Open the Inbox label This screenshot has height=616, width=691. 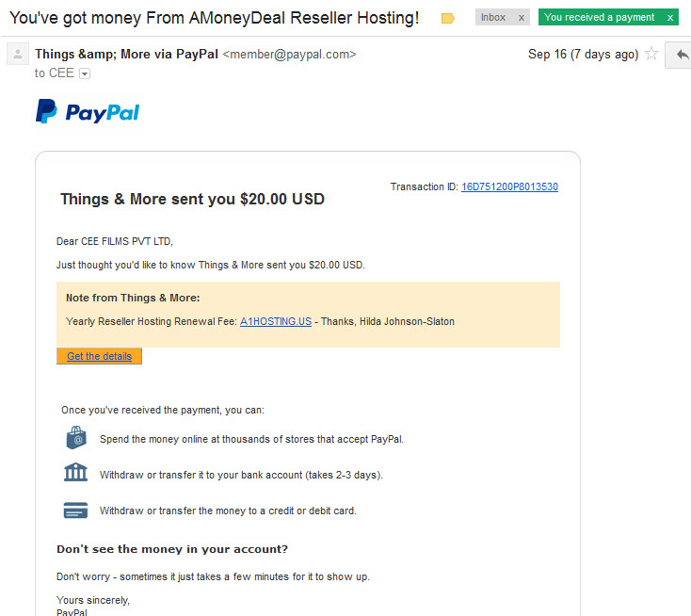(493, 17)
